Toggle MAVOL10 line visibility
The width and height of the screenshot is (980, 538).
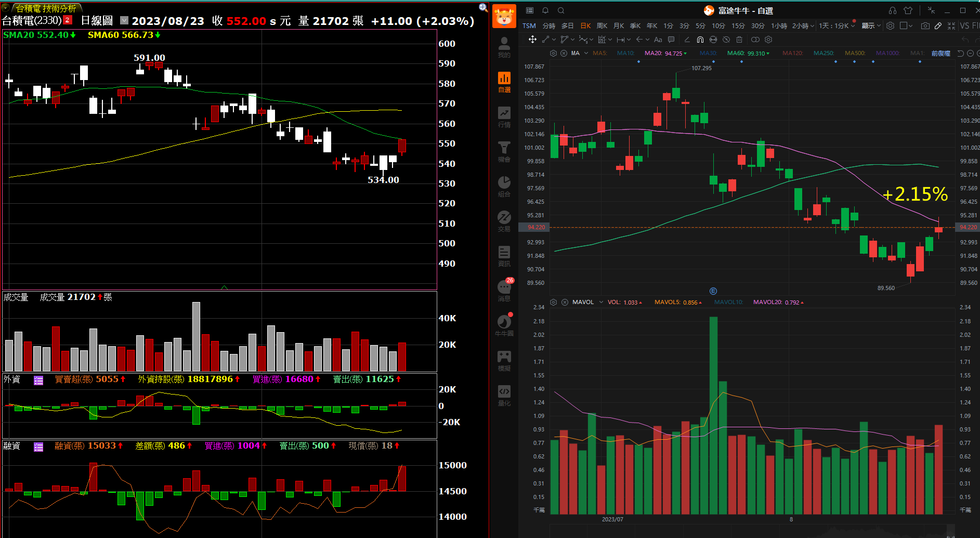point(728,302)
